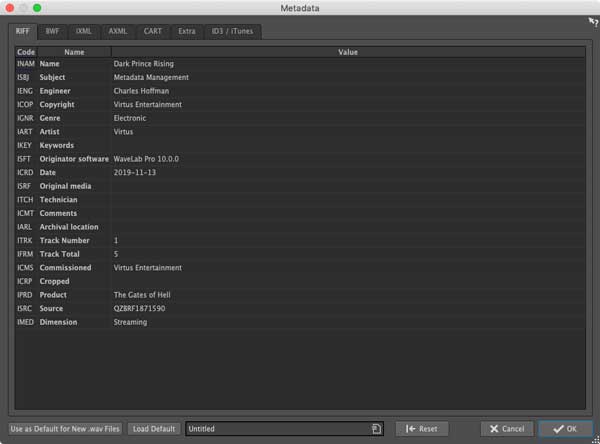Click the Cropped value cell
Viewport: 600px width, 444px height.
(348, 281)
